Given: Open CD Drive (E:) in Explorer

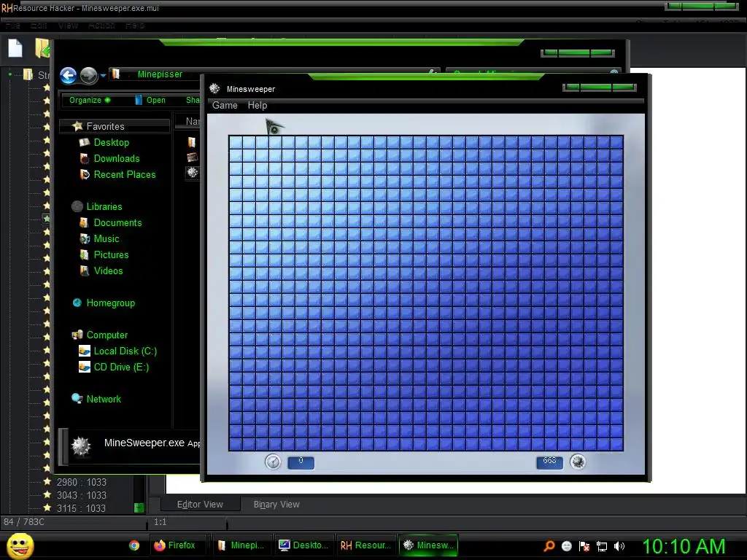Looking at the screenshot, I should [x=121, y=367].
